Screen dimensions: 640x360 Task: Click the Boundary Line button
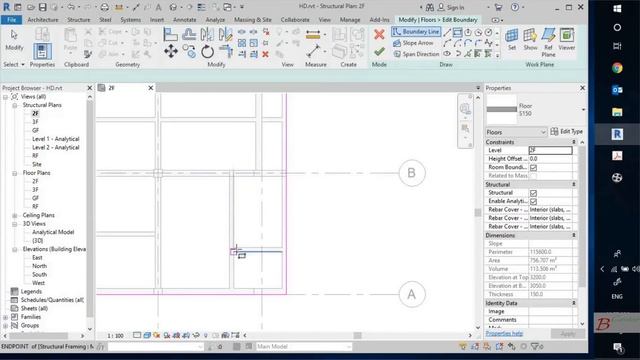(416, 32)
